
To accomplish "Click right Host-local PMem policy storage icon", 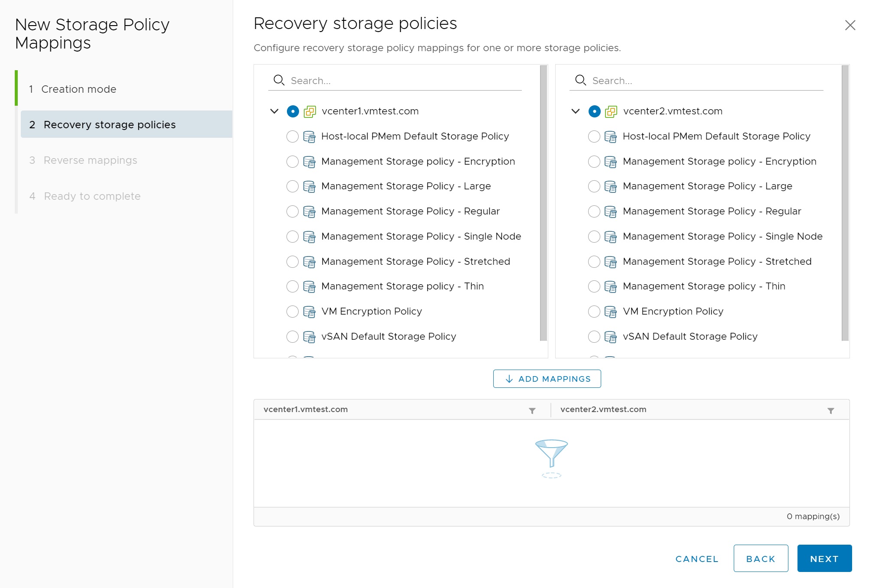I will pos(611,136).
